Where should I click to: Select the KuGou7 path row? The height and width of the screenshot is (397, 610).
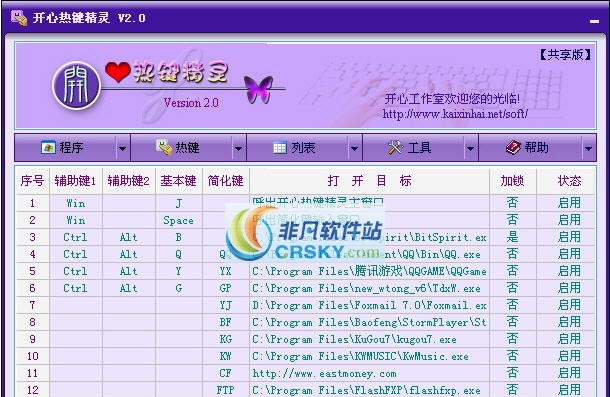(369, 339)
